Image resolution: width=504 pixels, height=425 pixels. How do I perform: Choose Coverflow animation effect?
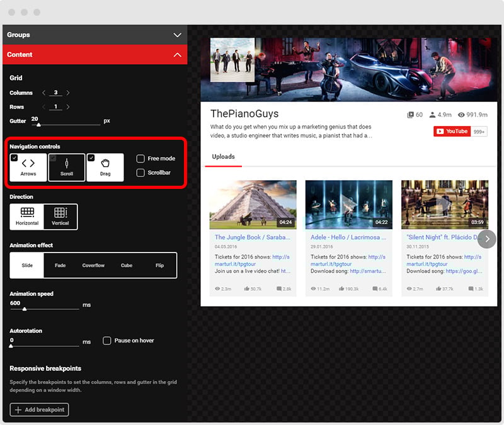click(x=93, y=265)
